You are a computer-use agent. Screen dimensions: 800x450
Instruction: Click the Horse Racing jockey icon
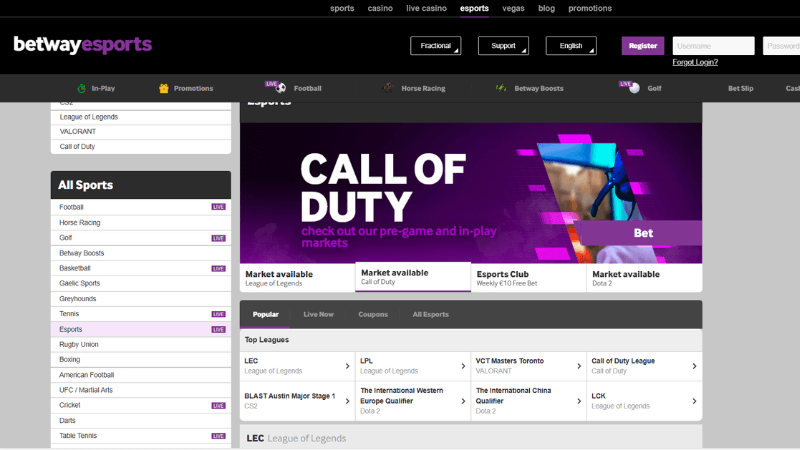tap(388, 88)
